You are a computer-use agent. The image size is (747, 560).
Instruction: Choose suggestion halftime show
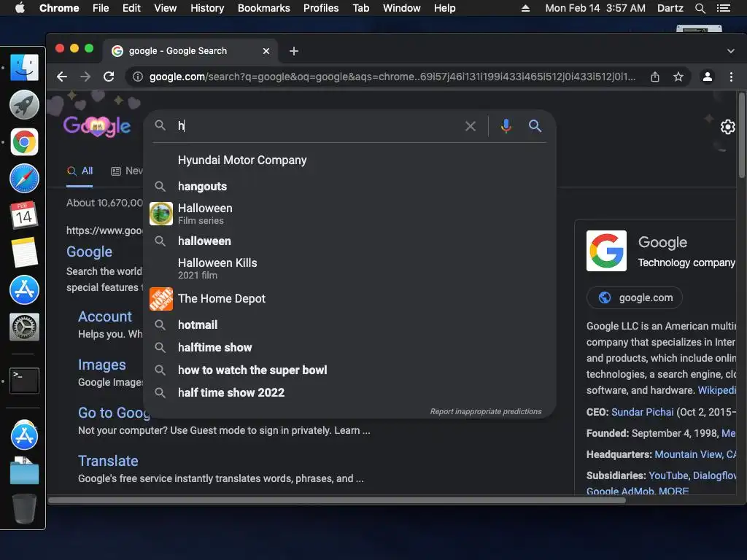click(x=350, y=348)
